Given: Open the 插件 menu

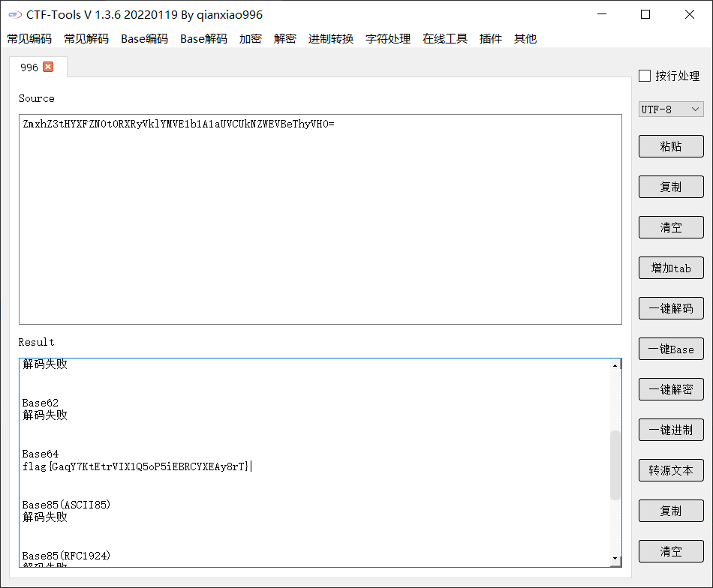Looking at the screenshot, I should tap(491, 38).
